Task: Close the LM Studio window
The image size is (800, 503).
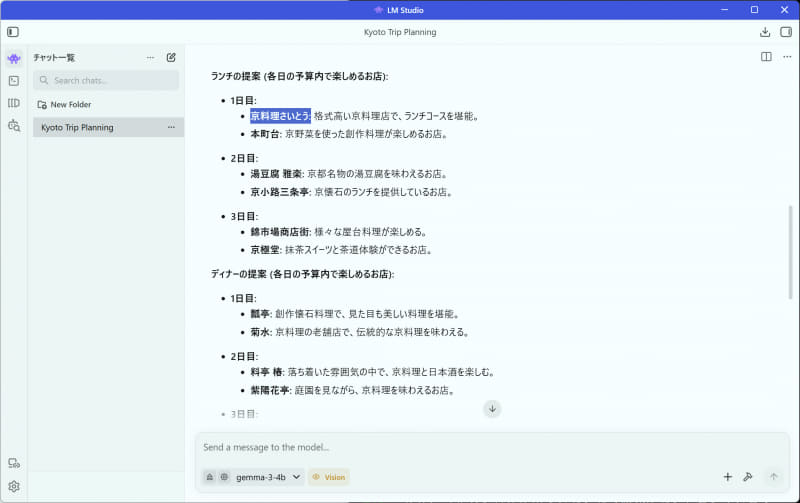Action: (x=785, y=10)
